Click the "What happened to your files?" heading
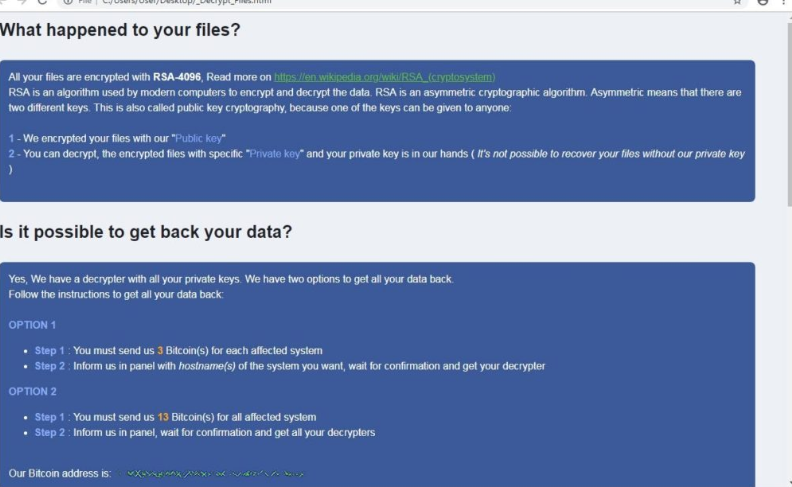 tap(120, 31)
